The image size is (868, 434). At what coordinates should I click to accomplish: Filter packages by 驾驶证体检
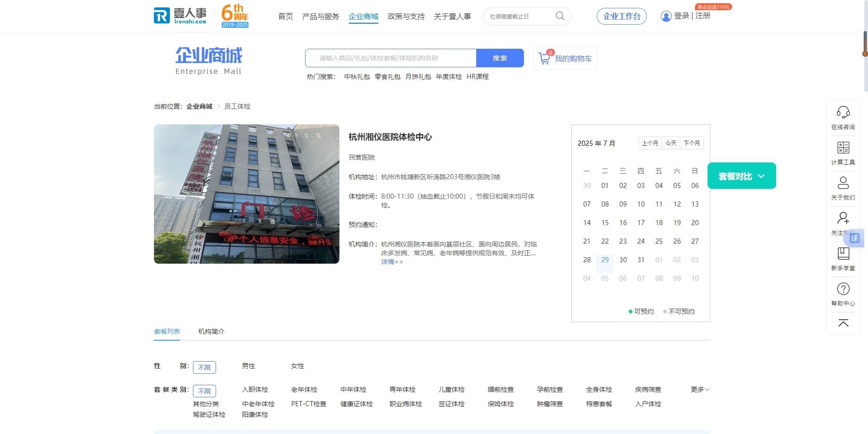(x=209, y=415)
